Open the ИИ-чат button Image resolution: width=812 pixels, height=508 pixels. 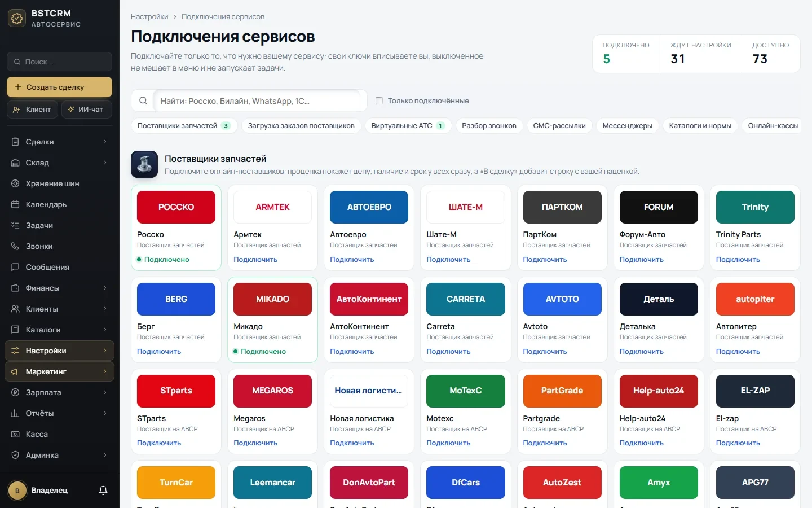pos(86,110)
